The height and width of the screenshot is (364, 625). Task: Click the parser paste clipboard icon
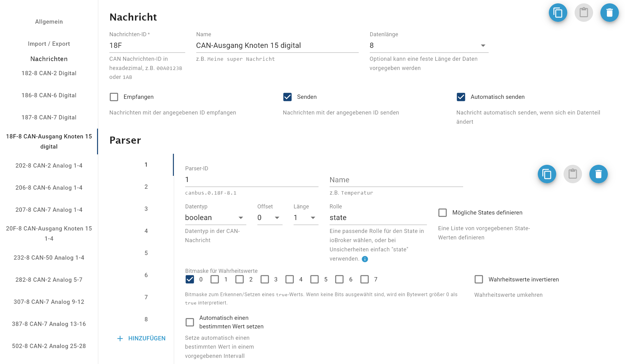pyautogui.click(x=572, y=174)
